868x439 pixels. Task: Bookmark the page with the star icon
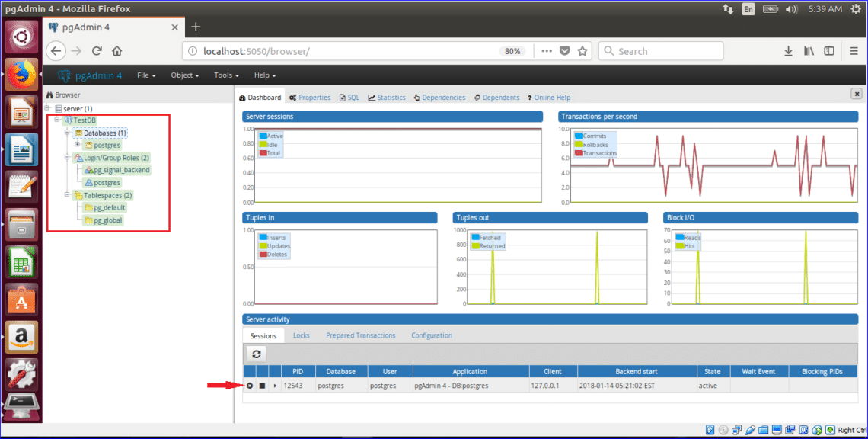pyautogui.click(x=582, y=50)
